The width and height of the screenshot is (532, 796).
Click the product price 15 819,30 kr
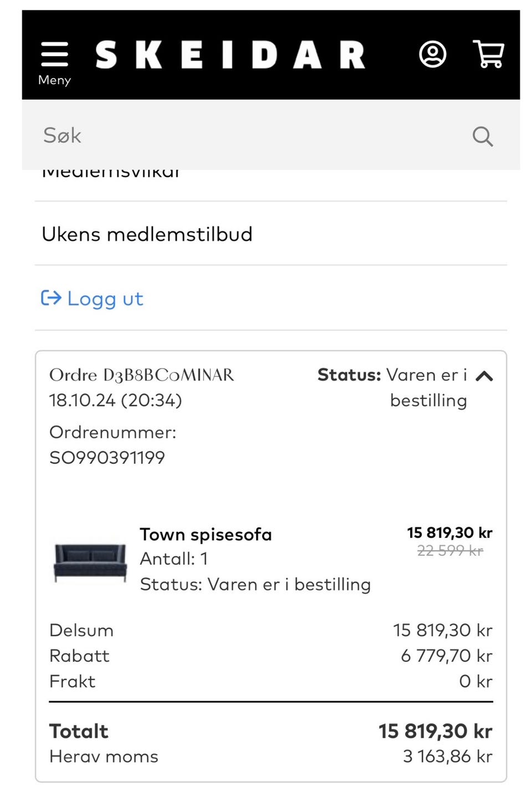[449, 533]
